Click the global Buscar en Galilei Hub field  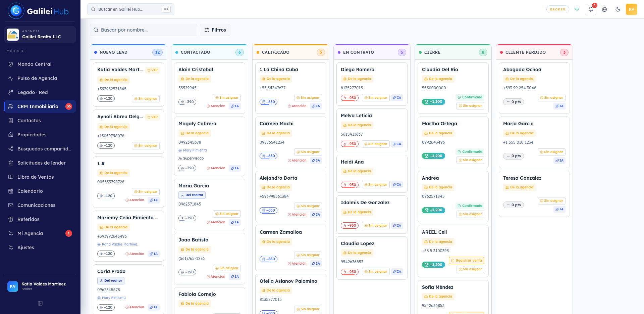[x=131, y=9]
